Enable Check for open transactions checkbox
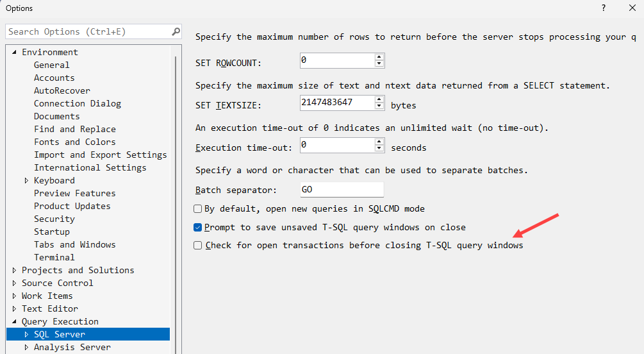 click(x=198, y=246)
